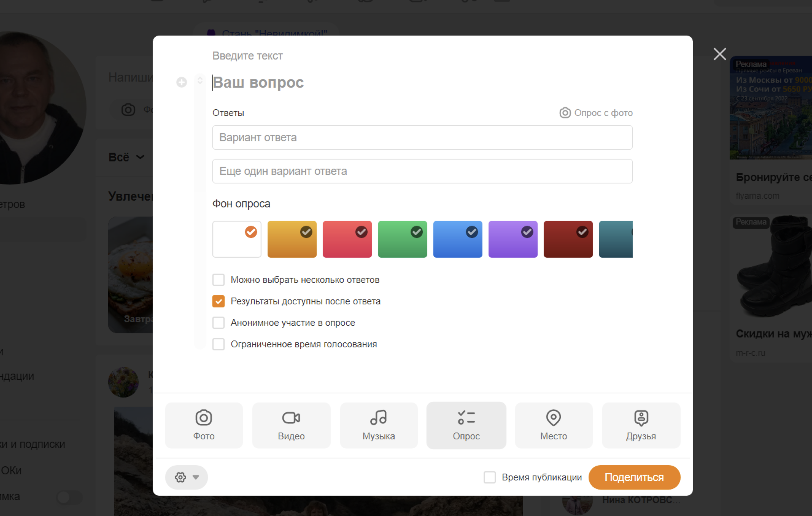
Task: Click the Бронируйте ad headline
Action: (x=774, y=177)
